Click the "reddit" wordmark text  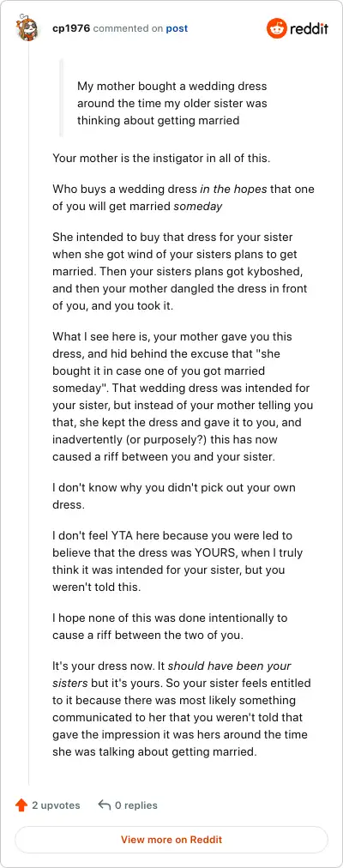[309, 28]
